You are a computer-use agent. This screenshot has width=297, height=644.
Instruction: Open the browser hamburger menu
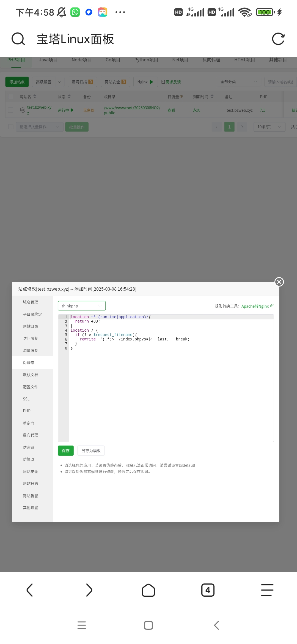click(267, 590)
